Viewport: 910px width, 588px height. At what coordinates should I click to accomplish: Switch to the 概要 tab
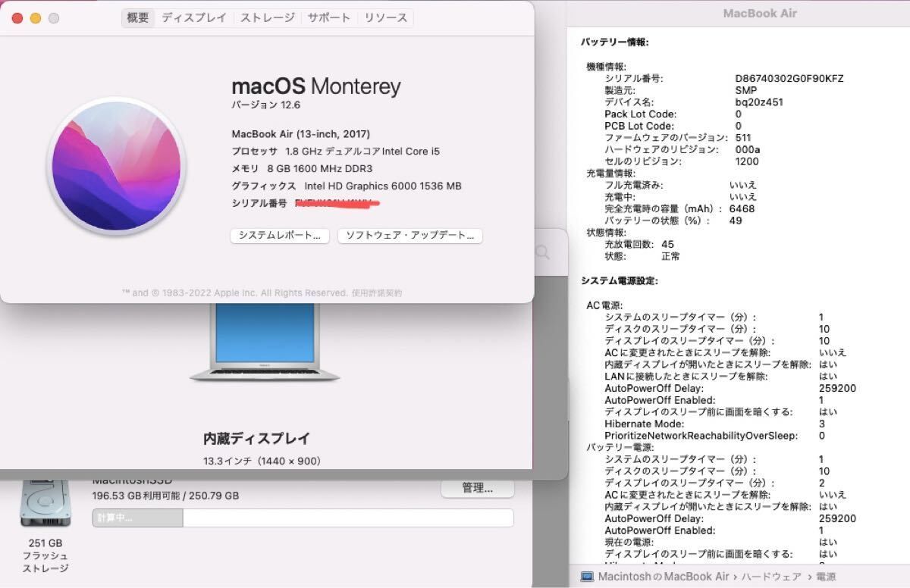(x=138, y=17)
